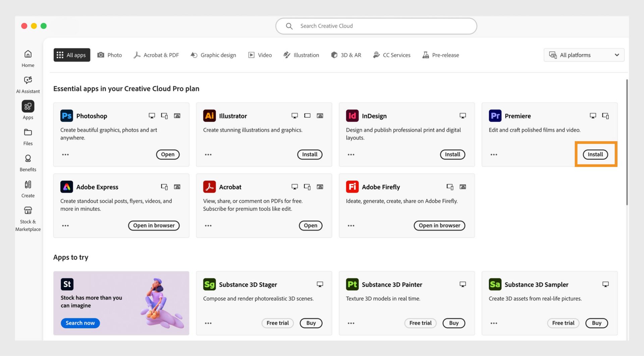Open Photoshop with the Open button
This screenshot has height=356, width=644.
click(168, 155)
